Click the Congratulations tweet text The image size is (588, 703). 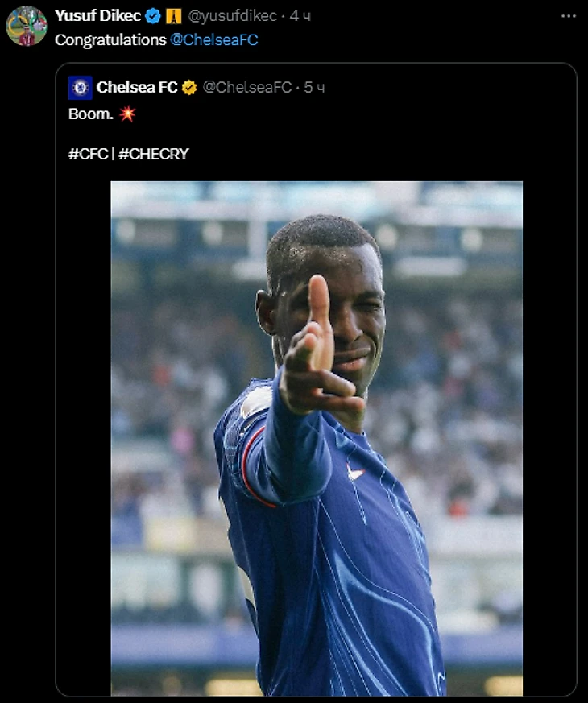click(110, 40)
